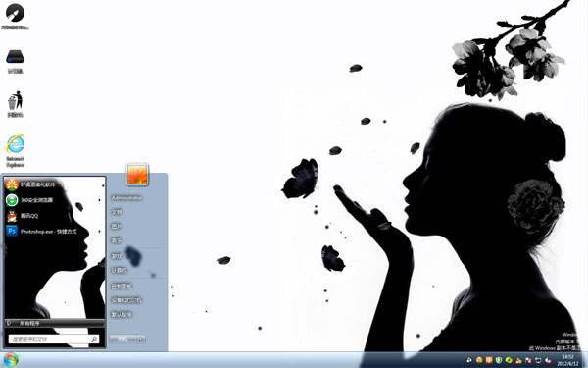This screenshot has width=588, height=368.
Task: Click the Show desktop strip
Action: tap(585, 360)
